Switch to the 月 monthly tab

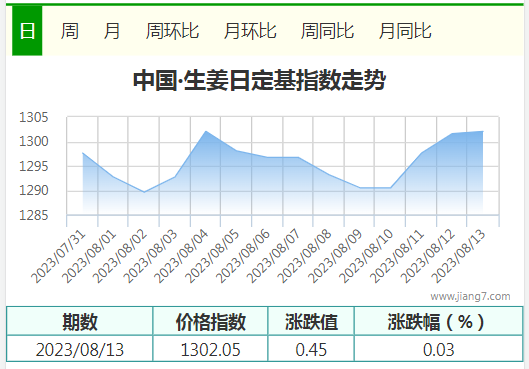pos(112,31)
